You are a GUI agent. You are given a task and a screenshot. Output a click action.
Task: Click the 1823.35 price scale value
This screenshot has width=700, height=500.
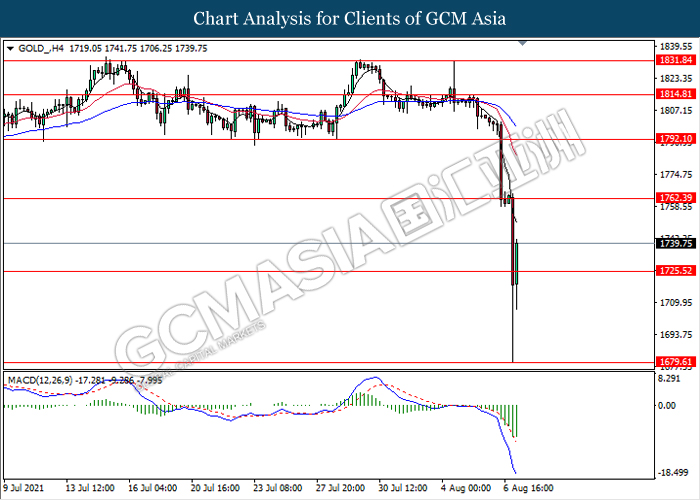click(676, 79)
